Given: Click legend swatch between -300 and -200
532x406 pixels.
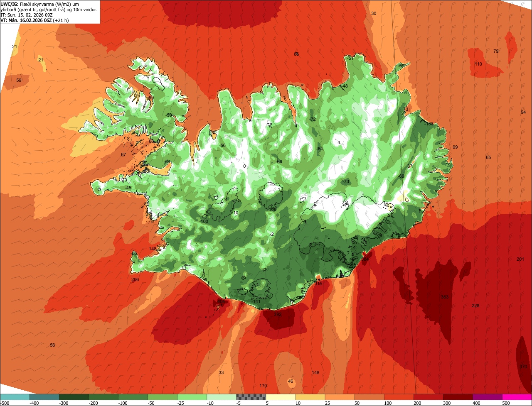Looking at the screenshot, I should tap(74, 397).
